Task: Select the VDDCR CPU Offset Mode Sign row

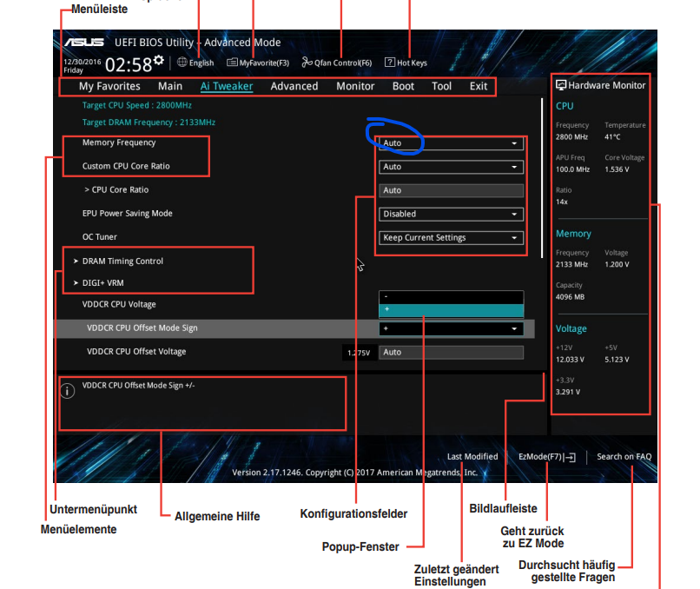Action: 294,328
